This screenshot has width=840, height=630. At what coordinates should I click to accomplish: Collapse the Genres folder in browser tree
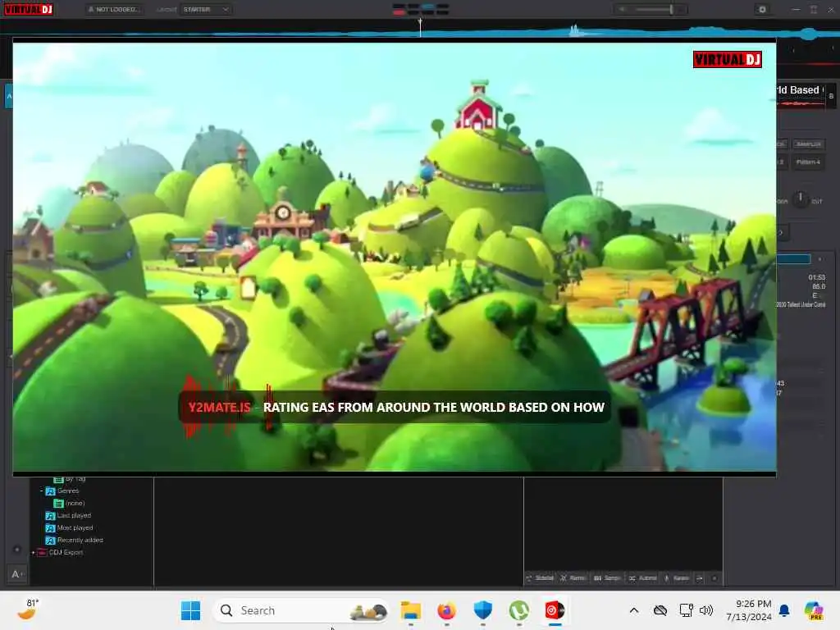click(x=41, y=491)
